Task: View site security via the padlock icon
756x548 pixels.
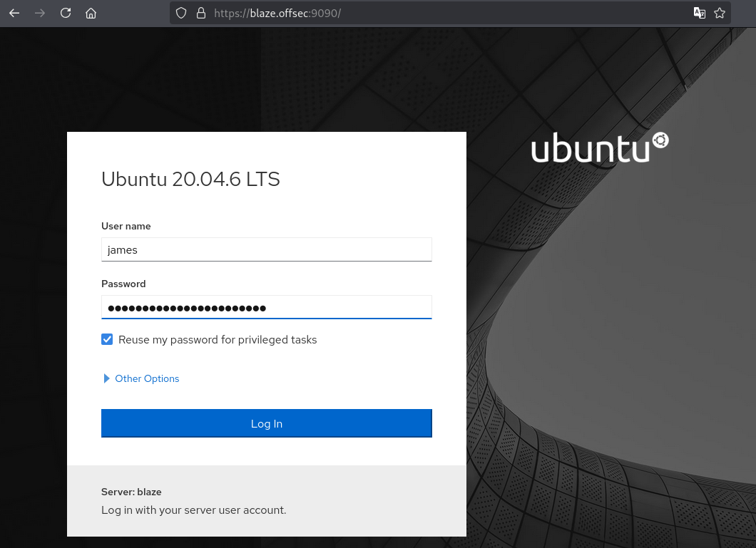Action: point(201,13)
